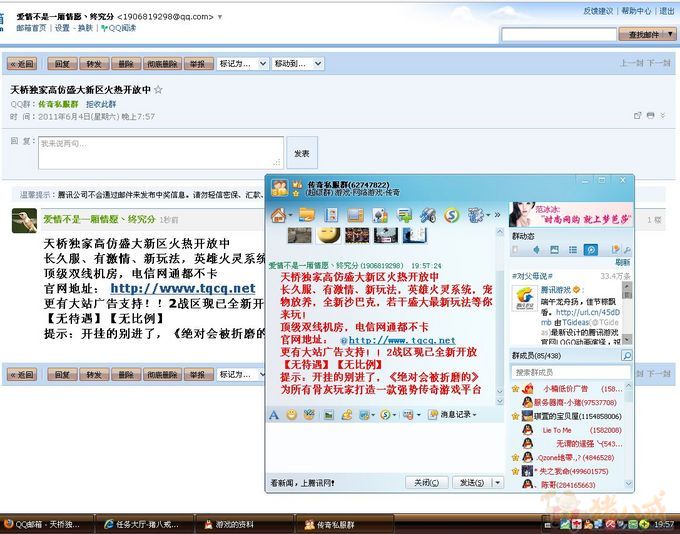This screenshot has height=534, width=680.
Task: Open the 帮助中心 link at top right
Action: [x=636, y=11]
